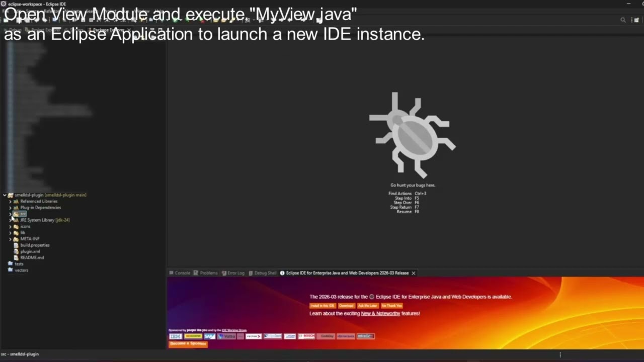Expand the META-INF folder

click(x=10, y=238)
